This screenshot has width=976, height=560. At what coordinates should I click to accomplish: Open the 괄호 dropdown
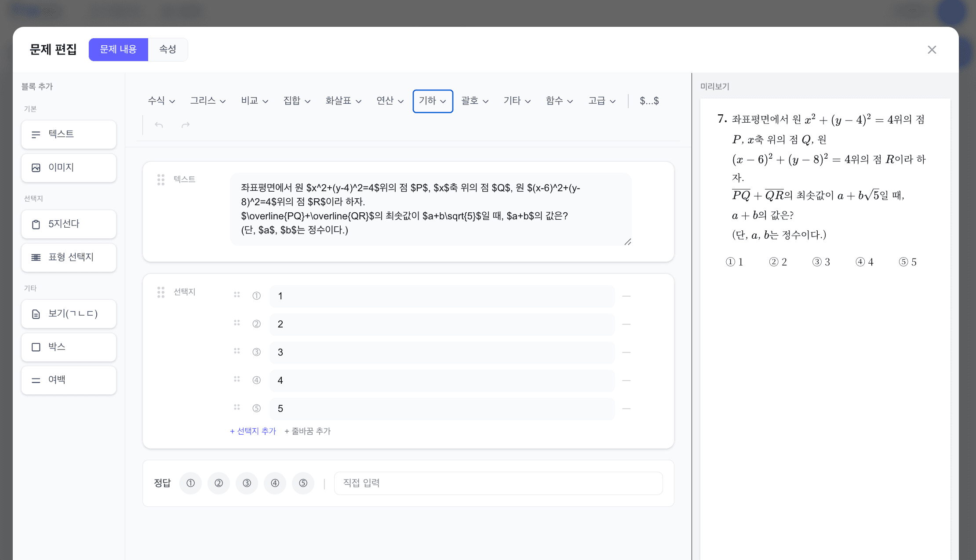tap(475, 101)
